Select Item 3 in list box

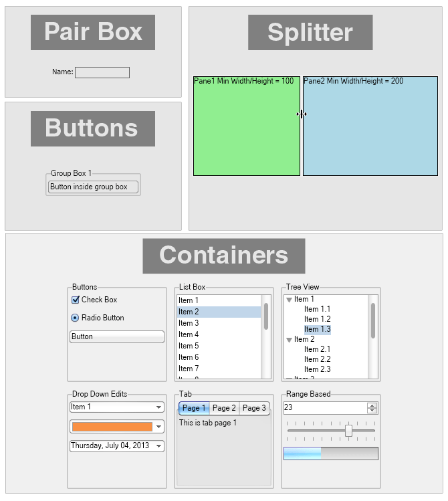point(189,323)
